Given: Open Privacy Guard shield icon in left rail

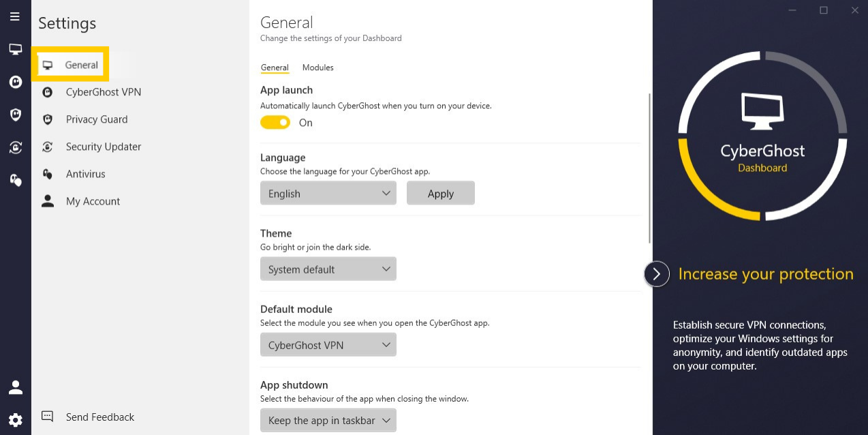Looking at the screenshot, I should pyautogui.click(x=15, y=115).
